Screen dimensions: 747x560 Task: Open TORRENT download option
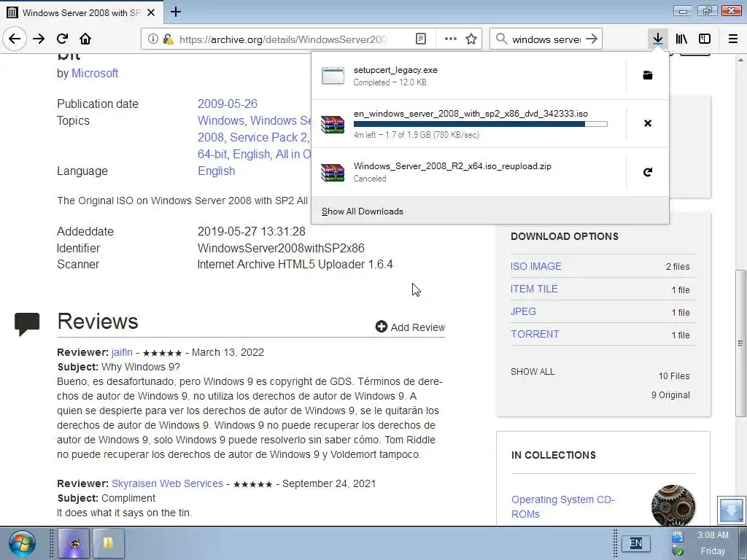535,334
